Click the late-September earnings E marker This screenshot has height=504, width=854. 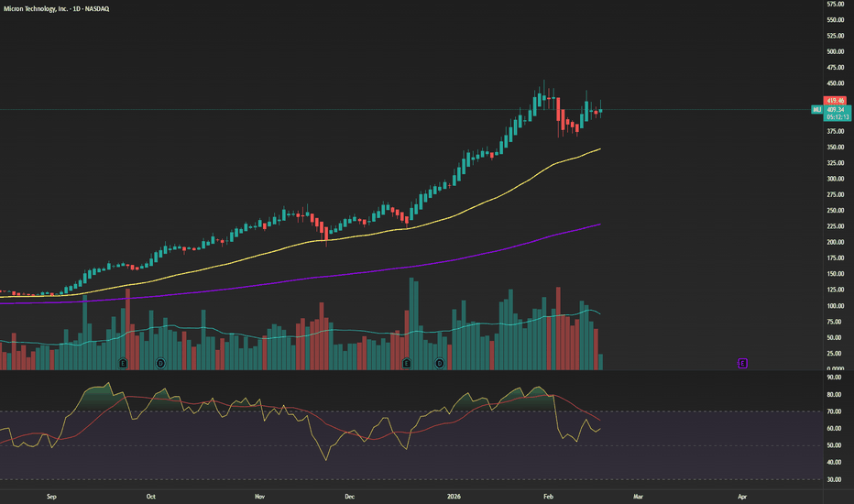pos(122,363)
